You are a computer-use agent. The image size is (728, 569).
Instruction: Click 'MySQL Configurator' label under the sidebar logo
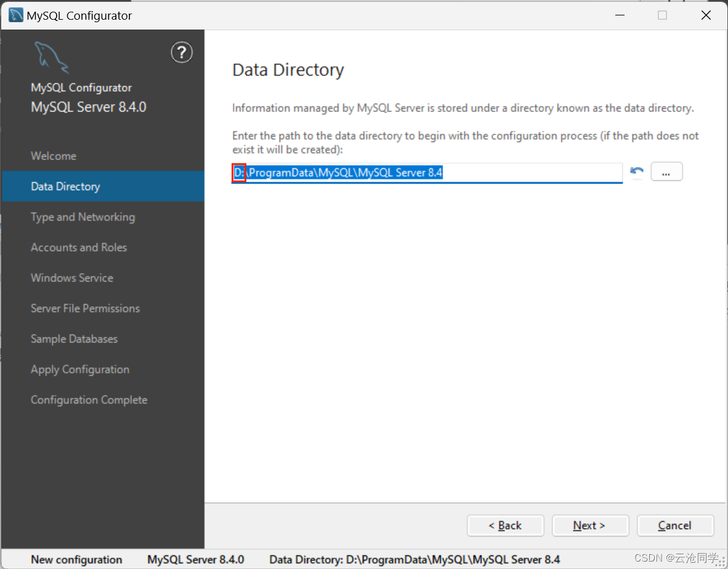click(81, 87)
